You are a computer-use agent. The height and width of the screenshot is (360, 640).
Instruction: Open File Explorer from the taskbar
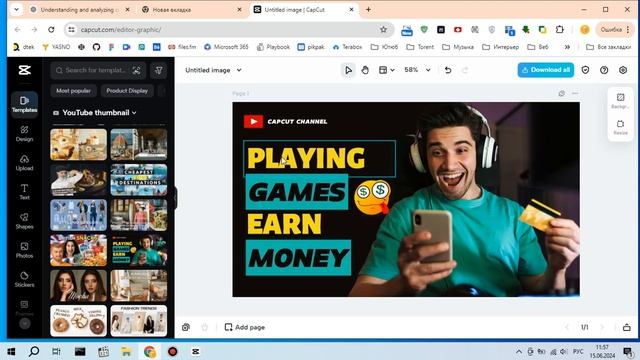click(126, 351)
